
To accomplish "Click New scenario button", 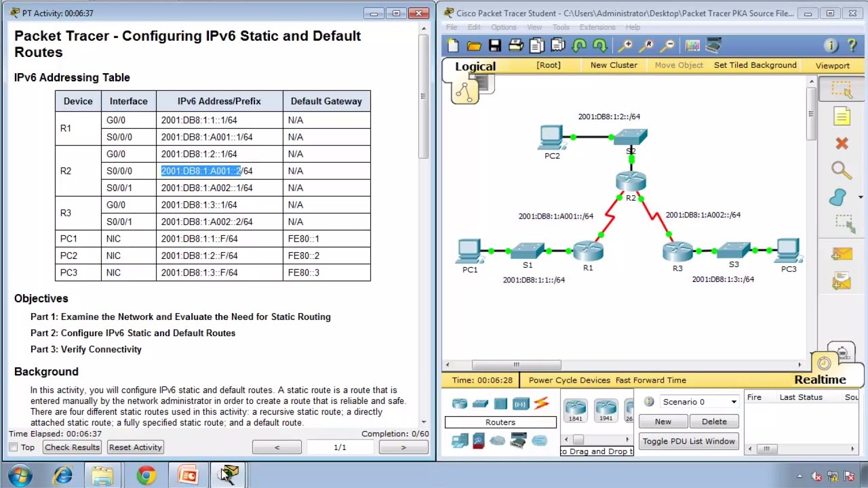I will (x=663, y=422).
